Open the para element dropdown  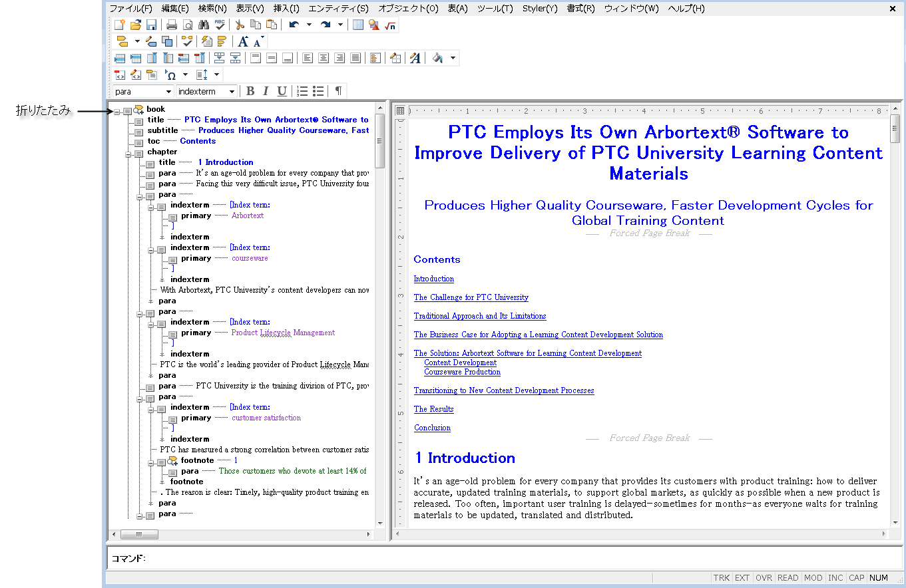[x=168, y=92]
